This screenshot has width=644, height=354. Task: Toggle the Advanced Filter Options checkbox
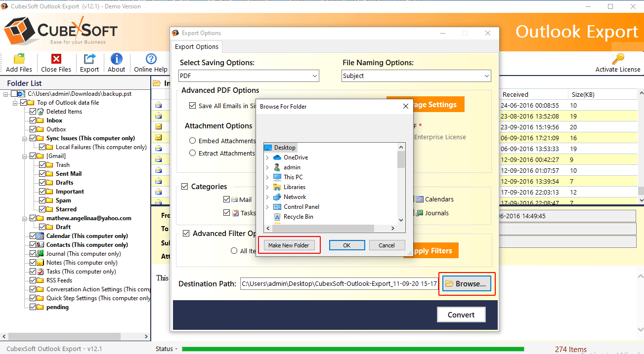(186, 234)
